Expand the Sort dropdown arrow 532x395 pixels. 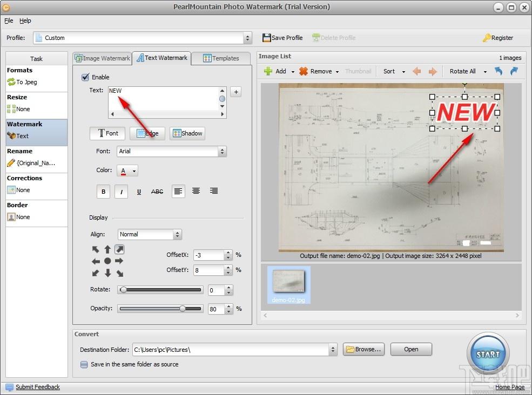403,72
